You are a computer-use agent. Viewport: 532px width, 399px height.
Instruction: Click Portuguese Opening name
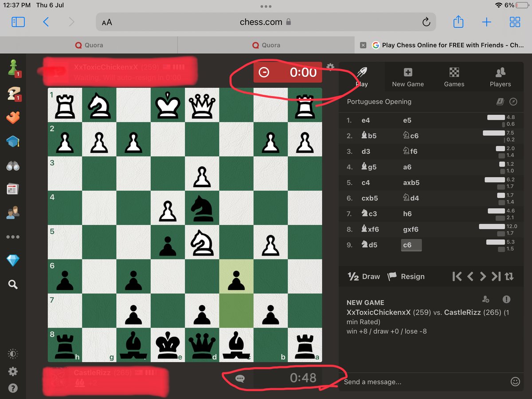[x=379, y=102]
